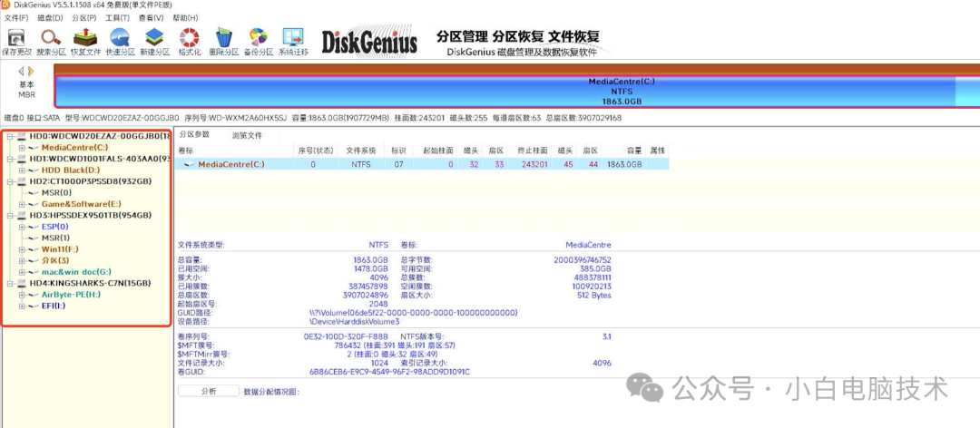Select Win11(F:) in the disk tree

click(60, 249)
